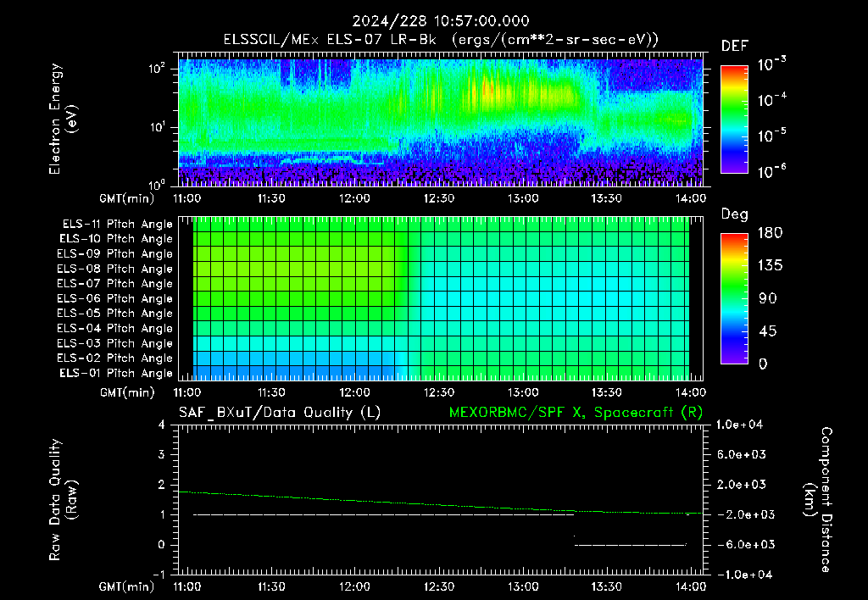Click the 45 value on Deg scale
Image resolution: width=868 pixels, height=600 pixels.
point(766,331)
